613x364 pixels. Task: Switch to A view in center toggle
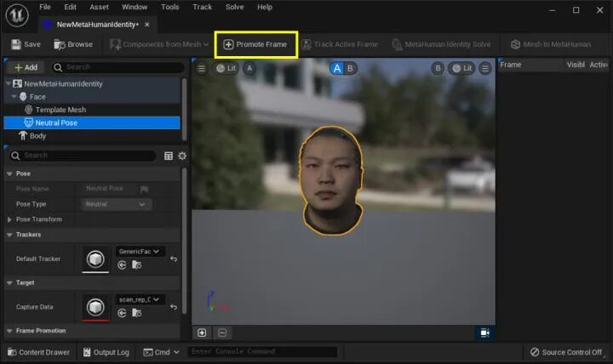tap(336, 68)
